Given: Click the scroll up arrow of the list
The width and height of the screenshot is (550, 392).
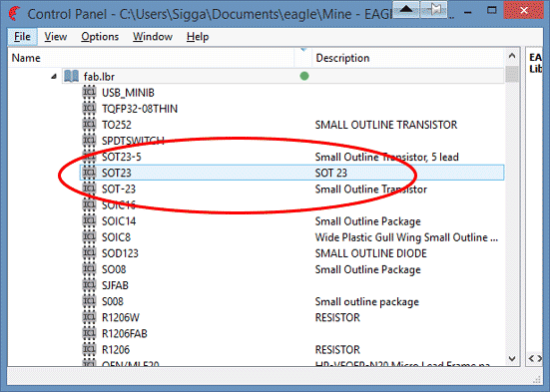Looking at the screenshot, I should (512, 56).
